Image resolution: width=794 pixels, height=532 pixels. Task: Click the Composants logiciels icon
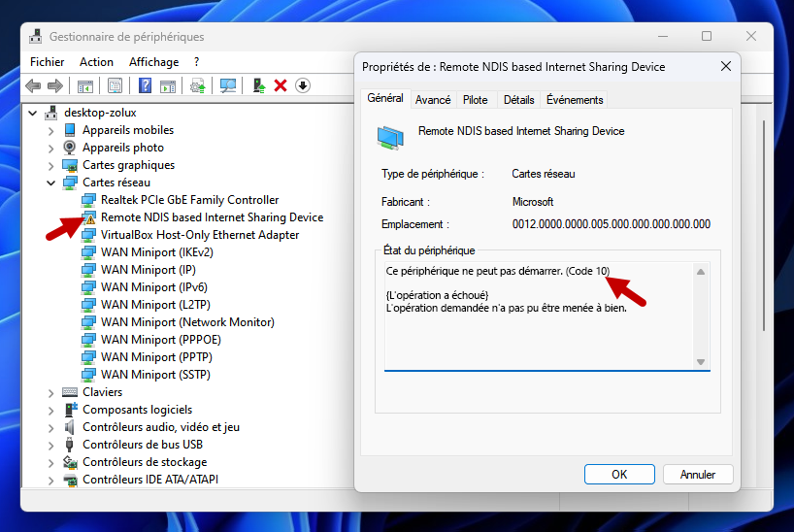[x=71, y=410]
